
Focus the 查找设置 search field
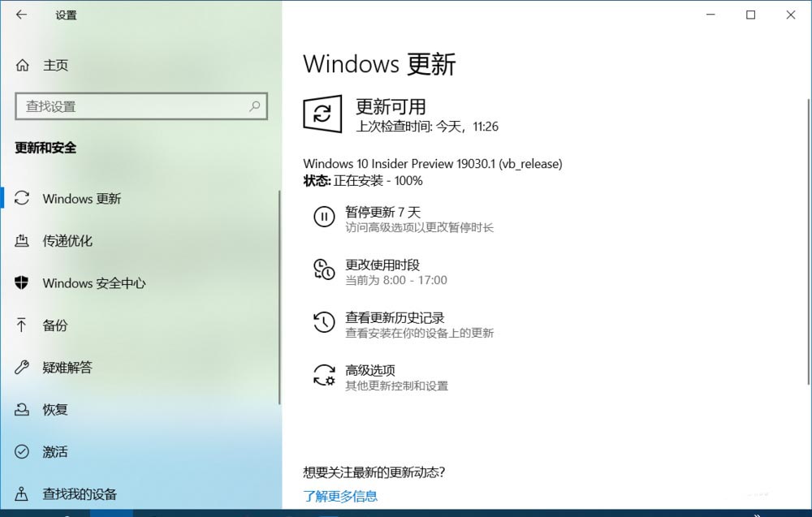(141, 106)
